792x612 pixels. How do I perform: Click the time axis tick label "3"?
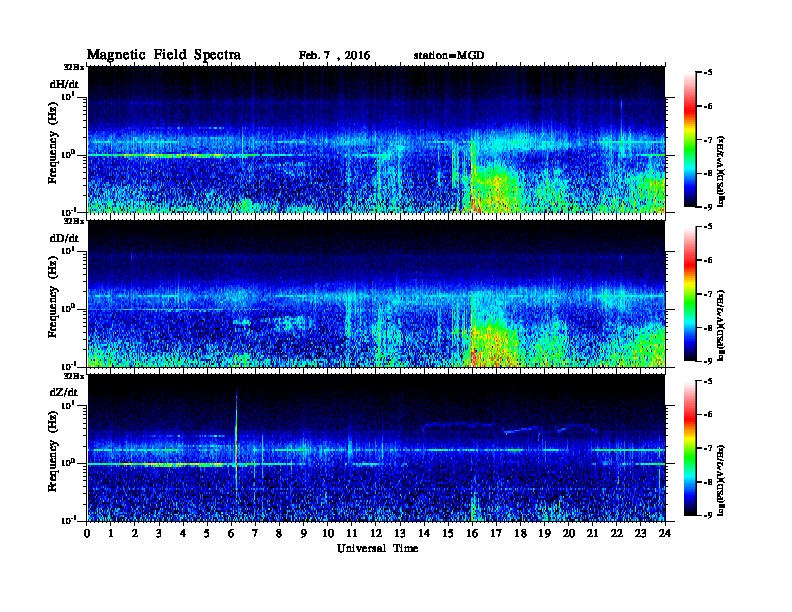point(160,534)
